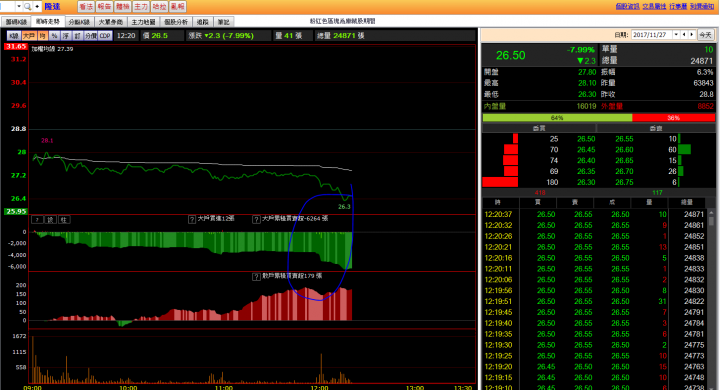
Task: Click the question mark beside 大戶買進
Action: [x=192, y=220]
